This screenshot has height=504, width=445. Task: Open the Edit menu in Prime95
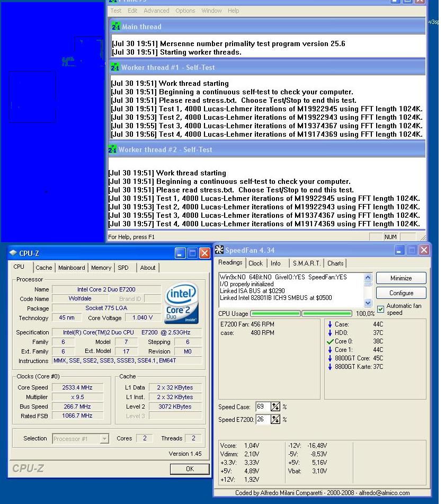pos(132,11)
